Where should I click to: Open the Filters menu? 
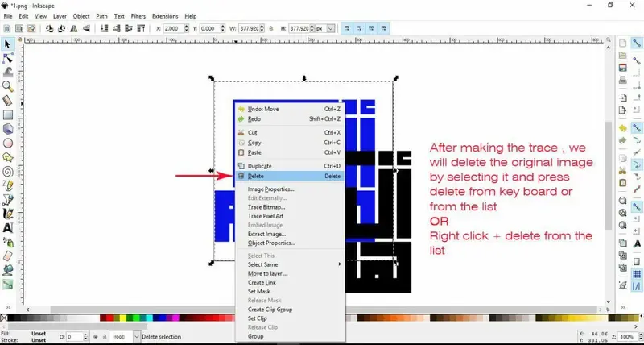138,15
